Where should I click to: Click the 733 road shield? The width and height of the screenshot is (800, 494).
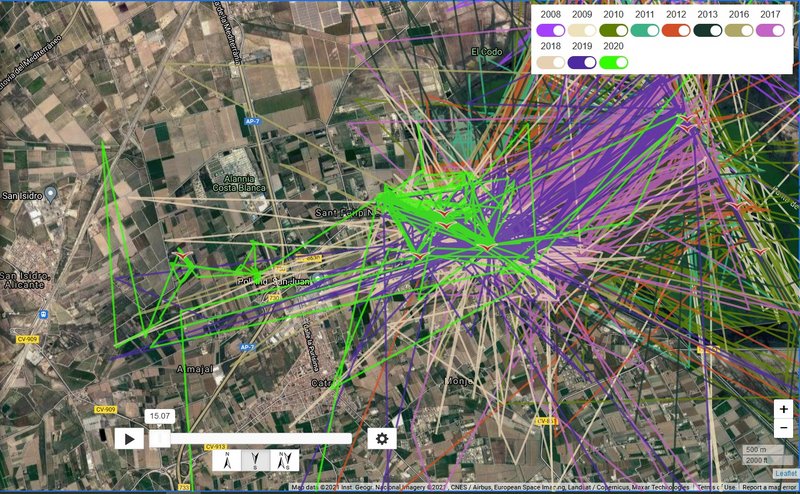click(184, 487)
